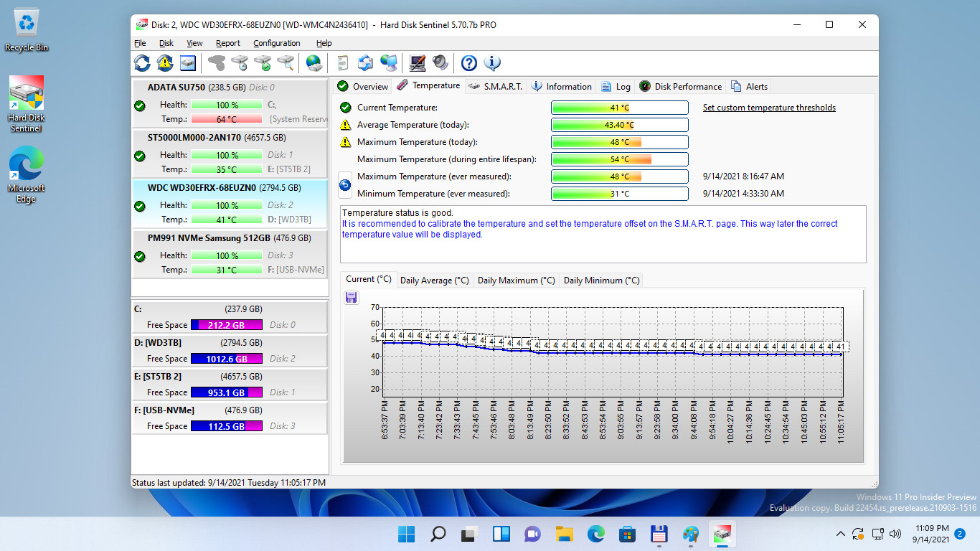
Task: Launch Microsoft Edge from the taskbar
Action: pyautogui.click(x=595, y=534)
